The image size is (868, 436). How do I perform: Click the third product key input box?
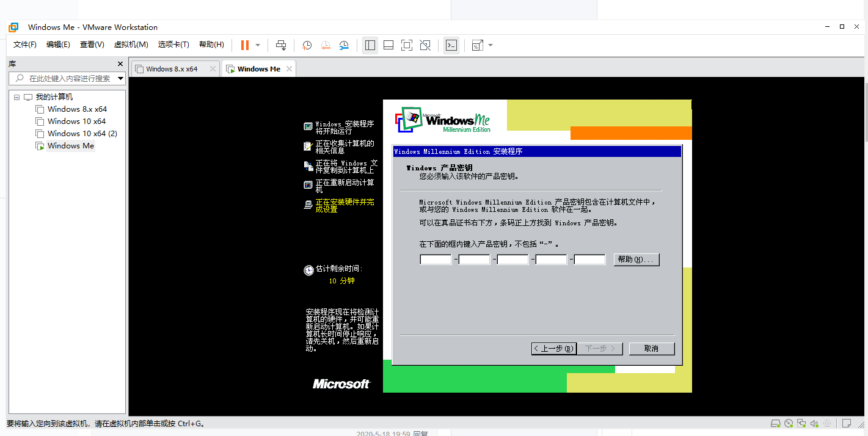pos(512,260)
